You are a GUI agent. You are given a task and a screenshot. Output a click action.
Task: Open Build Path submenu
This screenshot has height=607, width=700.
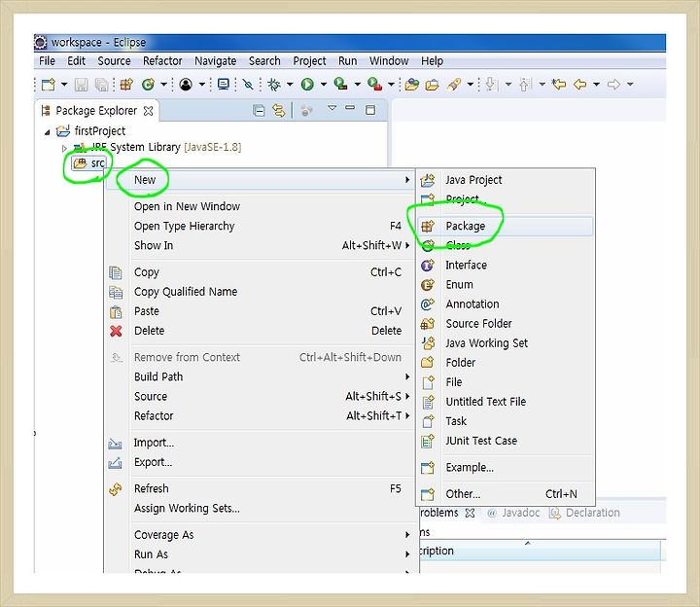261,377
